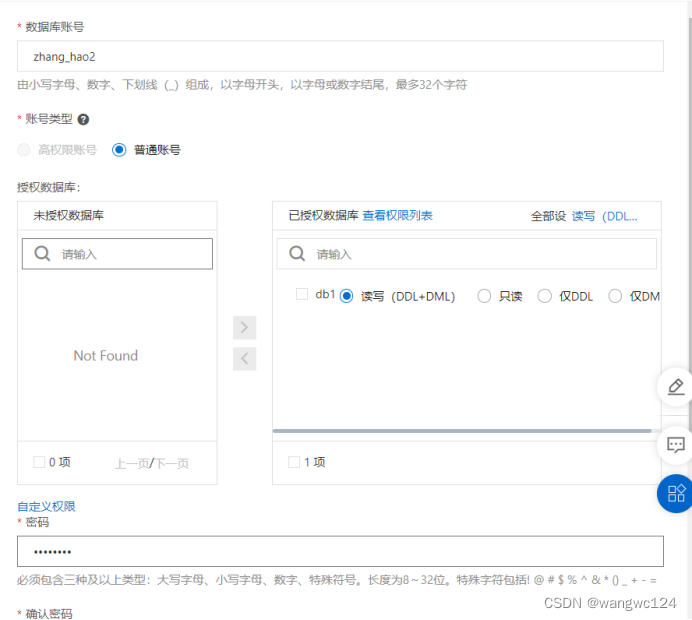
Task: Open the blue floating apps grid button
Action: point(675,493)
